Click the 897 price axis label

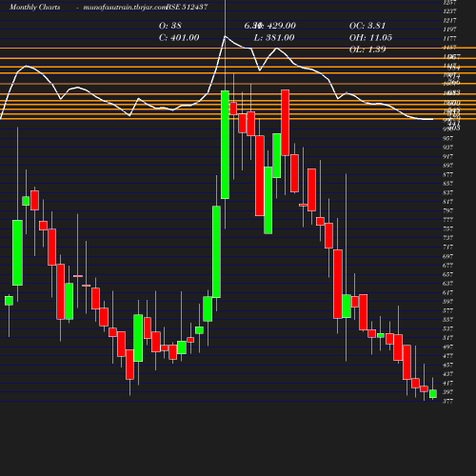[447, 166]
